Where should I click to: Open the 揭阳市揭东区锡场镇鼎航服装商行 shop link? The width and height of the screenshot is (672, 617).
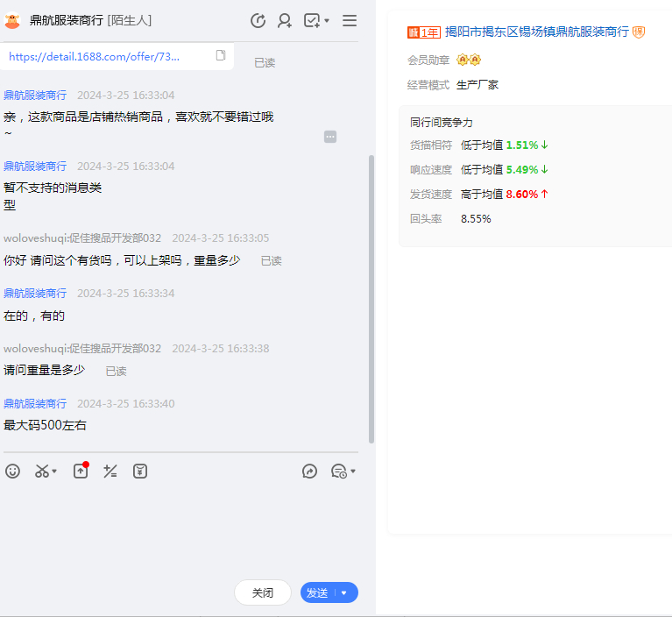[x=536, y=32]
